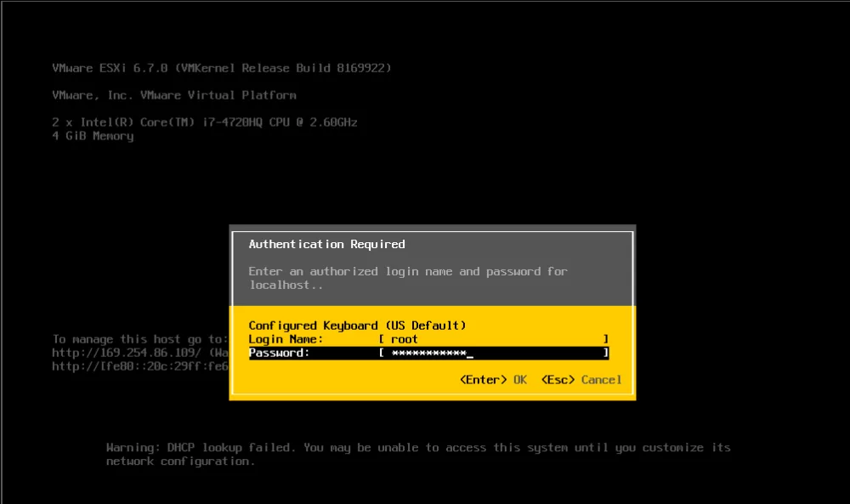Click the Password input field
Screen dimensions: 850x504
click(x=493, y=353)
